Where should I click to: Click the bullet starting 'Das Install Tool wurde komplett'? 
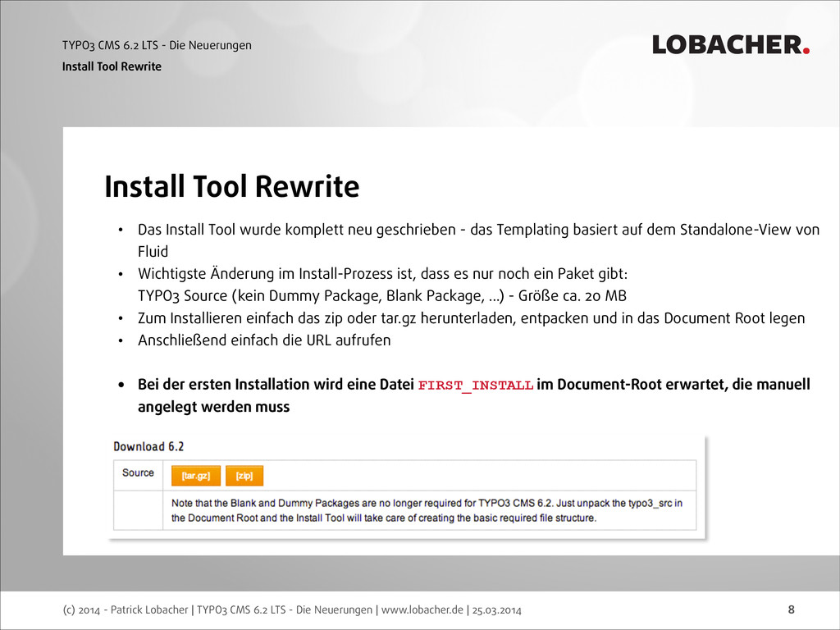click(x=478, y=240)
